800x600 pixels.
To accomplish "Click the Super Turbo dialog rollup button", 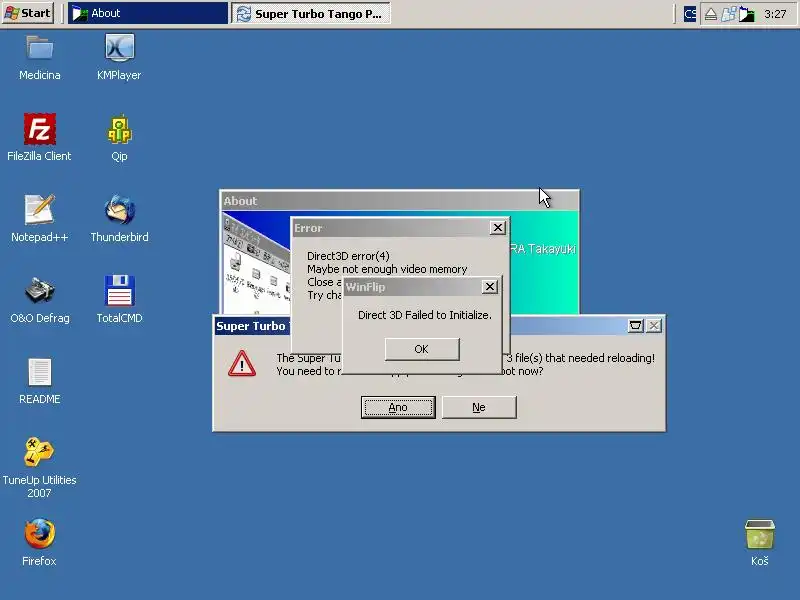I will click(x=635, y=326).
